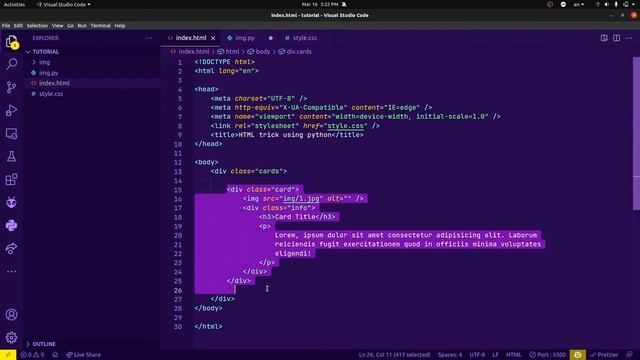Screen dimensions: 640x360
Task: Close the index.html tab
Action: (x=213, y=38)
